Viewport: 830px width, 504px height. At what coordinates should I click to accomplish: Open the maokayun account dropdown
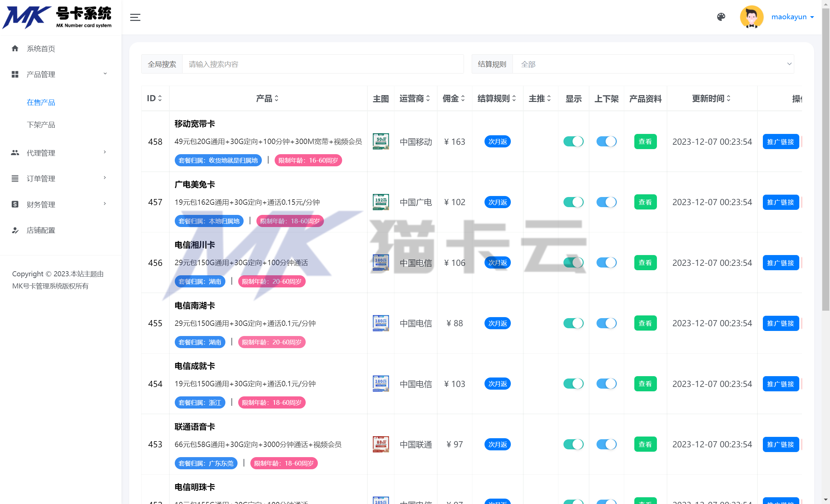point(793,17)
